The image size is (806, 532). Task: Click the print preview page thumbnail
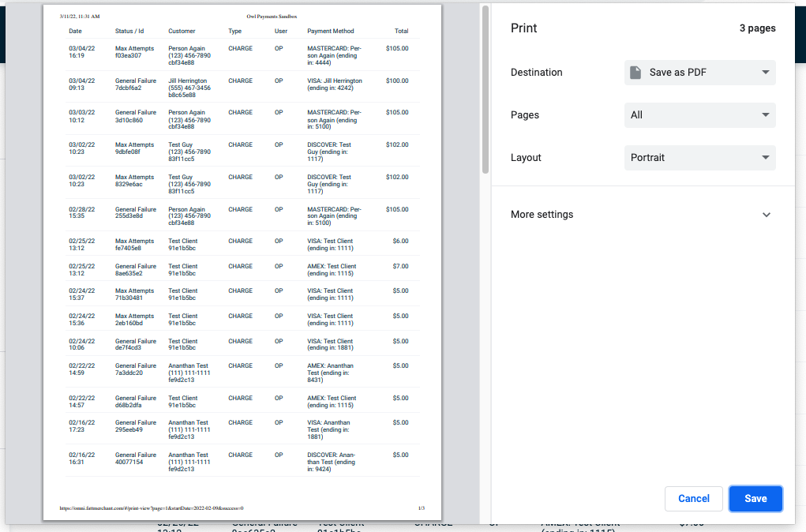[x=242, y=262]
